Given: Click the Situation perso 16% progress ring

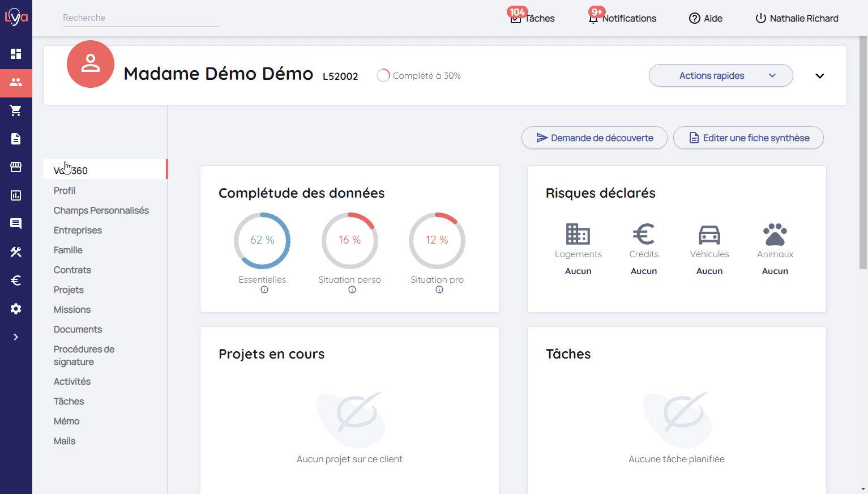Looking at the screenshot, I should point(349,240).
